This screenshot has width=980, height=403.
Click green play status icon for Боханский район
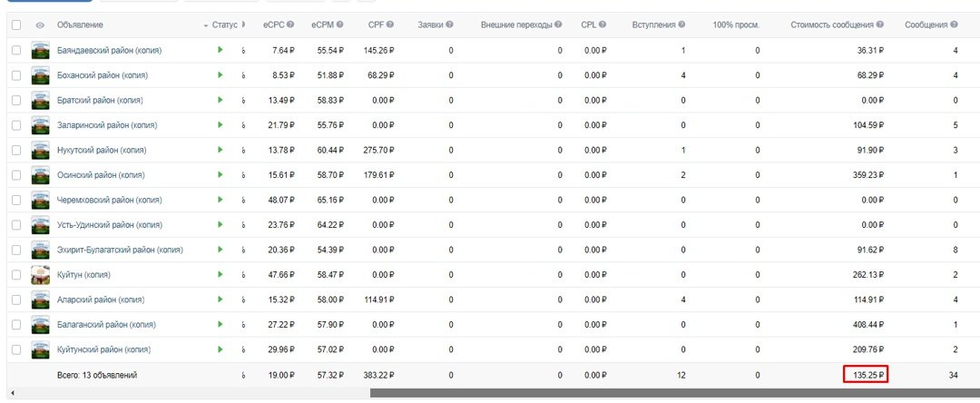pyautogui.click(x=220, y=75)
